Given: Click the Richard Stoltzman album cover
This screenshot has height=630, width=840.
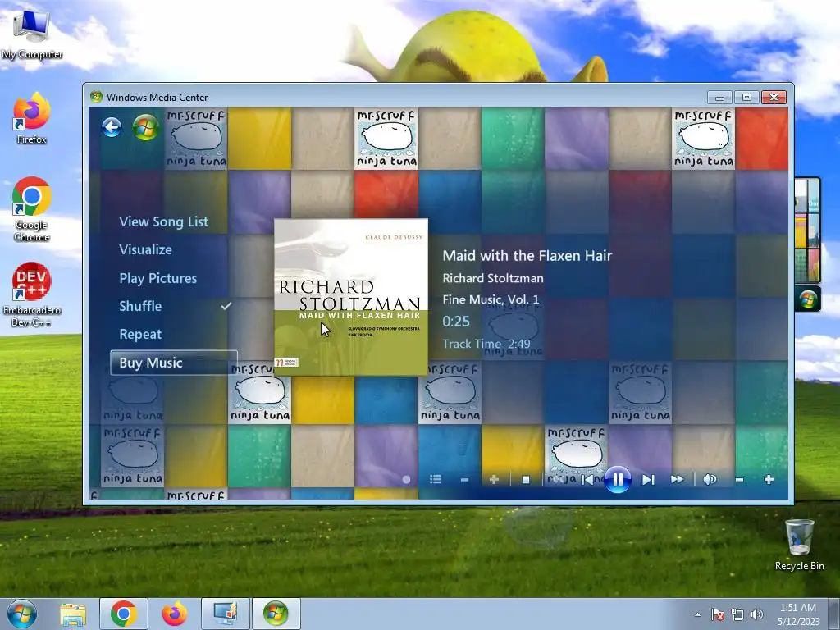Looking at the screenshot, I should click(x=351, y=297).
